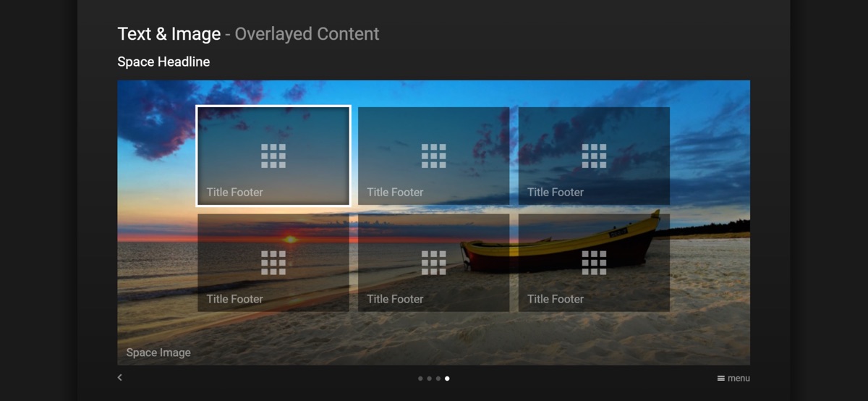Go back using the left chevron arrow

(120, 377)
